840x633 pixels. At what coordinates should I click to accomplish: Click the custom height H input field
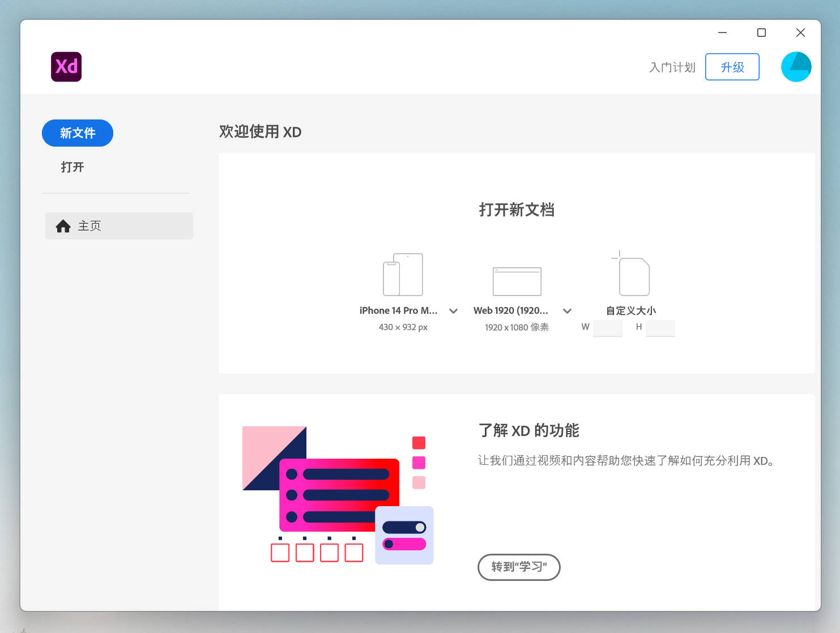tap(660, 328)
